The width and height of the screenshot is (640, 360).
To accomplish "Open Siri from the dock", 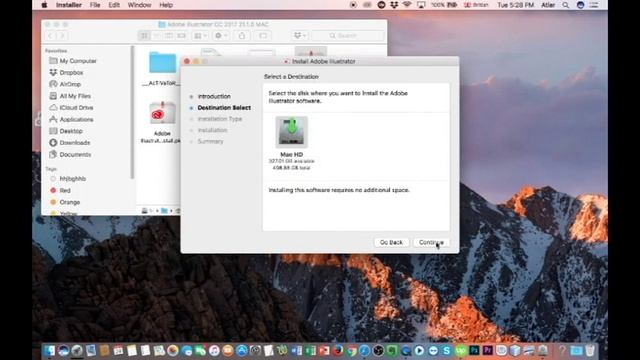I will click(x=63, y=350).
